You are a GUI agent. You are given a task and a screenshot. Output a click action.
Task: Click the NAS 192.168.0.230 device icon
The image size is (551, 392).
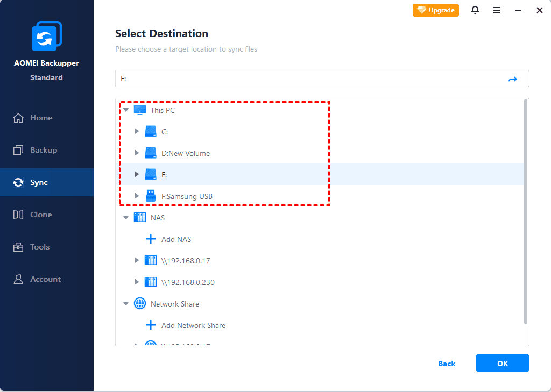(x=151, y=282)
